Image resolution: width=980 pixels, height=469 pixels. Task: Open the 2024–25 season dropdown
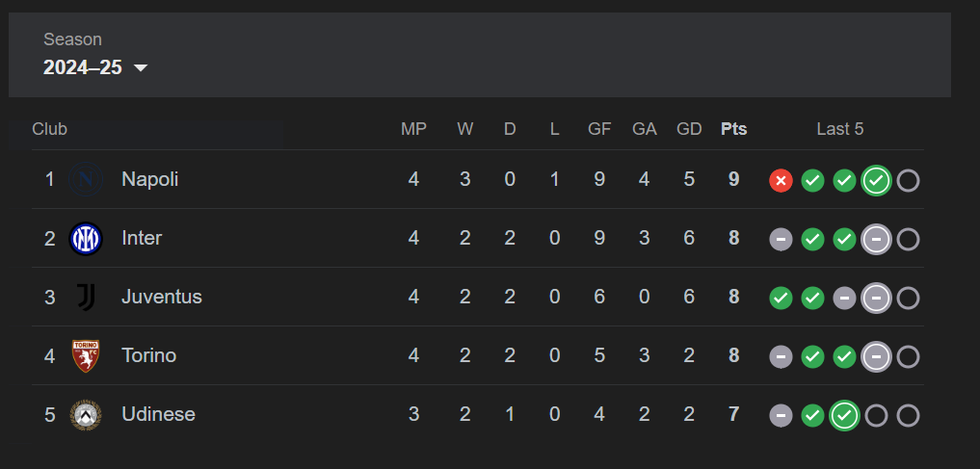pos(95,67)
